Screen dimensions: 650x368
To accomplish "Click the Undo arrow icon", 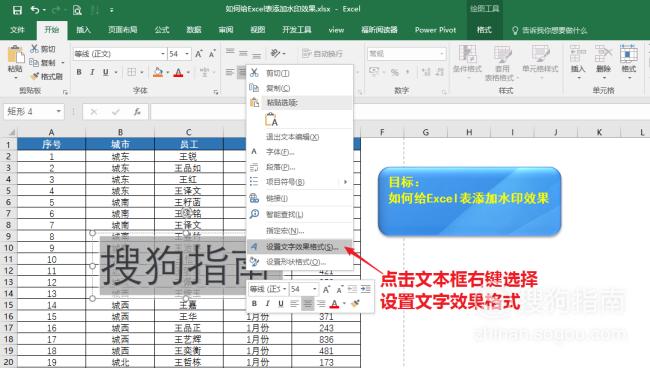I will [x=35, y=10].
